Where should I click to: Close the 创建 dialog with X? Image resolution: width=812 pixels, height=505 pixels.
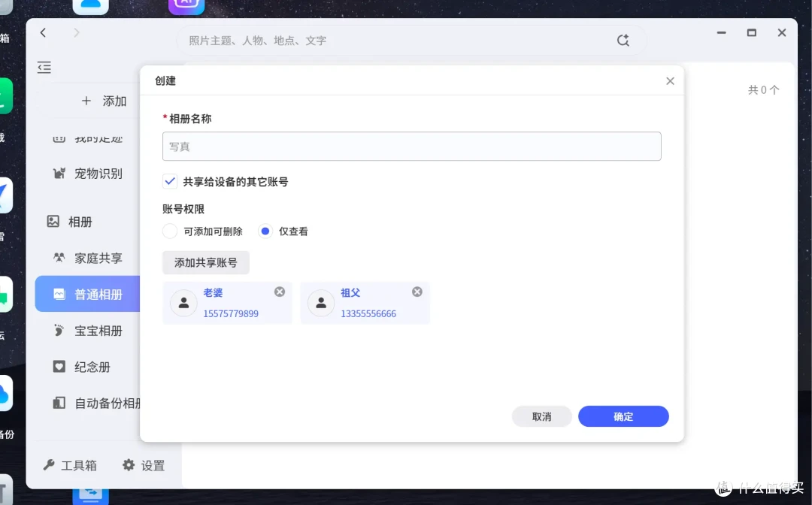[670, 81]
